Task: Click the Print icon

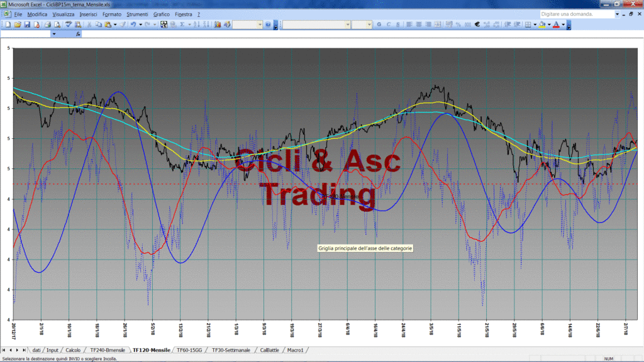Action: pos(48,25)
